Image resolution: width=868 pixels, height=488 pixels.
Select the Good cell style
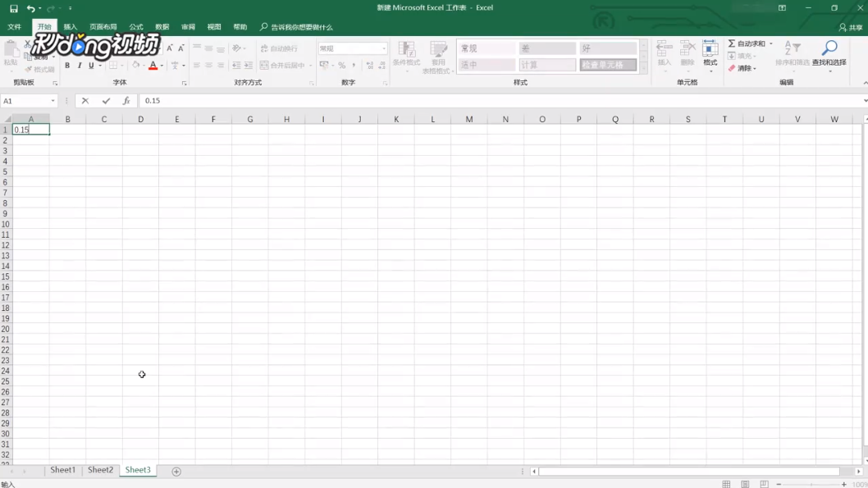point(608,48)
